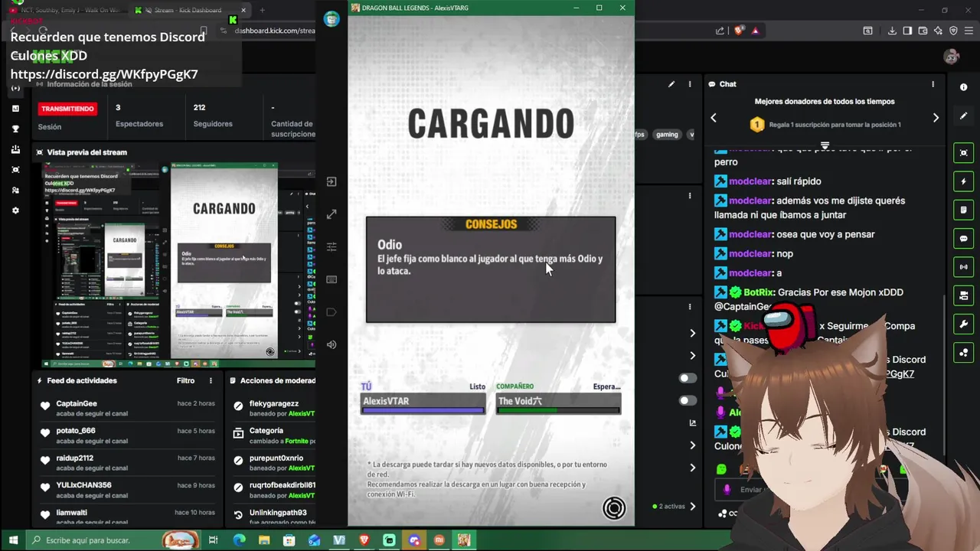Screen dimensions: 980x551
Task: Click wrench tools icon in right sidebar
Action: click(x=963, y=324)
